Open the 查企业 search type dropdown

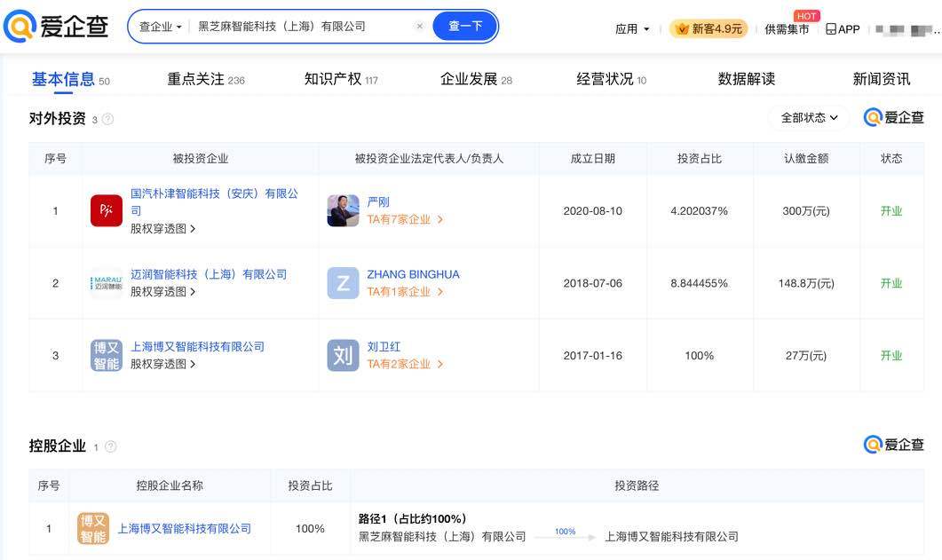click(160, 27)
